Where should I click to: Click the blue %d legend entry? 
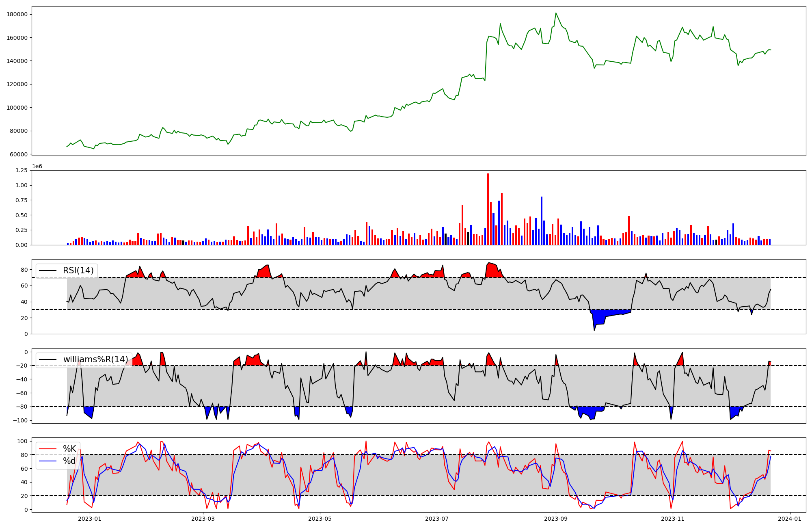coord(69,461)
